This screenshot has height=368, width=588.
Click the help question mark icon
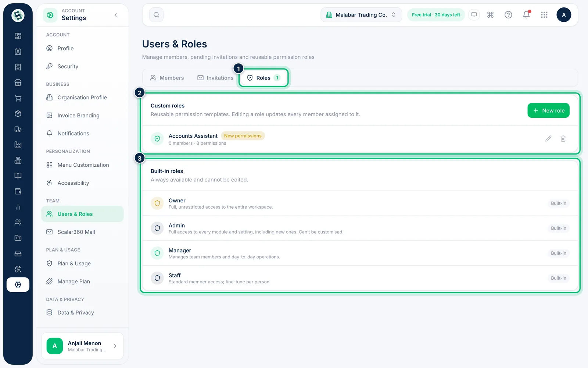508,15
